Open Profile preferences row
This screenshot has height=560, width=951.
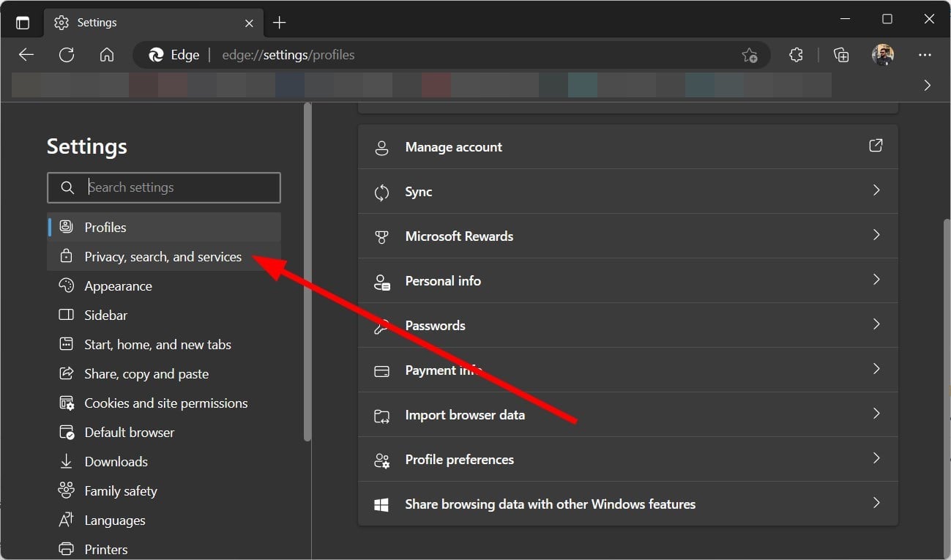click(x=627, y=460)
